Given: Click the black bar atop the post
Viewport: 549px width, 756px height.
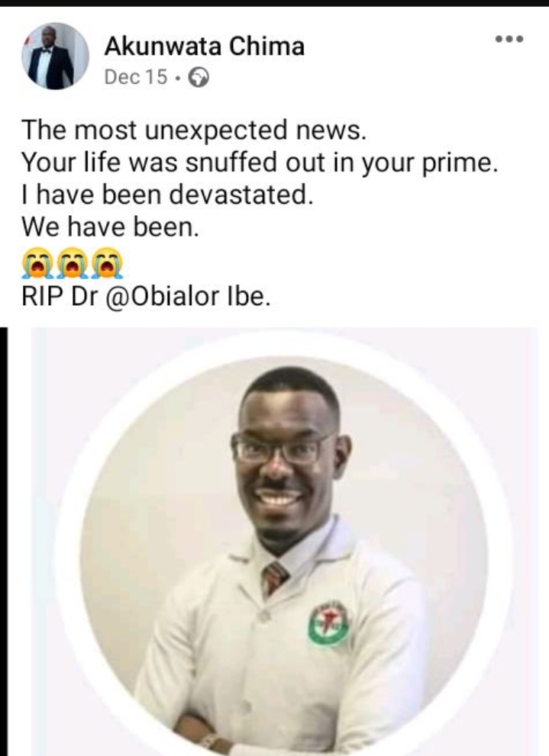Looking at the screenshot, I should pyautogui.click(x=275, y=3).
